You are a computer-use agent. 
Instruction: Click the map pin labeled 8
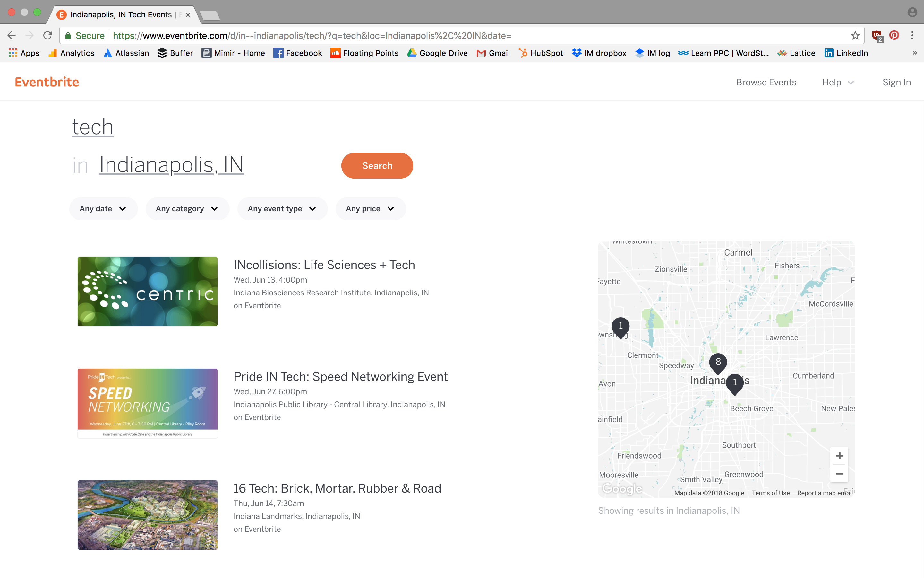point(718,363)
